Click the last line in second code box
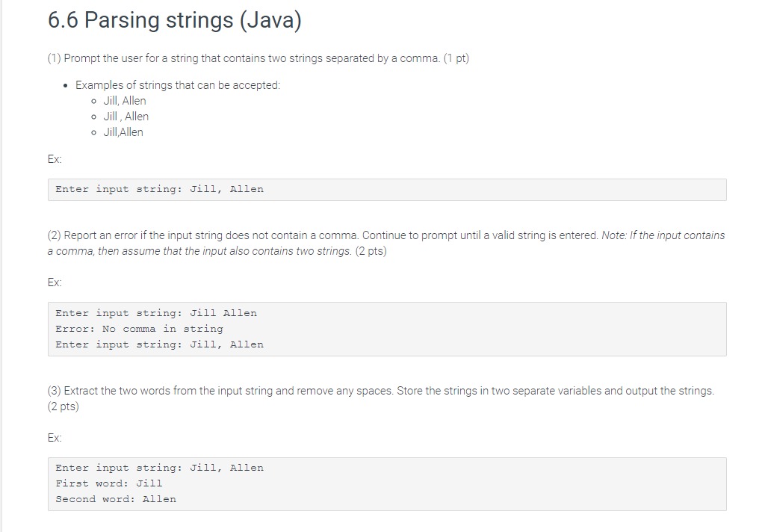Screen dimensions: 768x532 [x=159, y=344]
